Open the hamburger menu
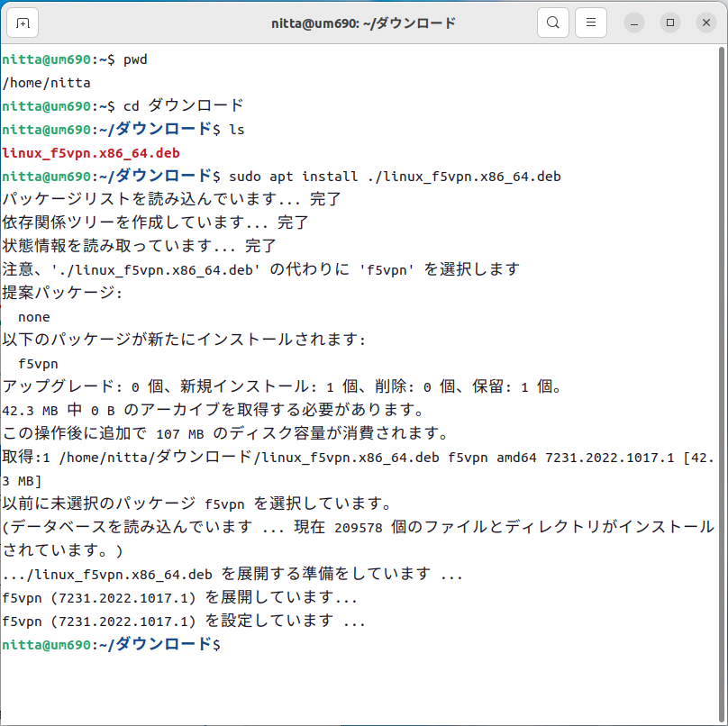Viewport: 728px width, 726px height. (x=590, y=23)
